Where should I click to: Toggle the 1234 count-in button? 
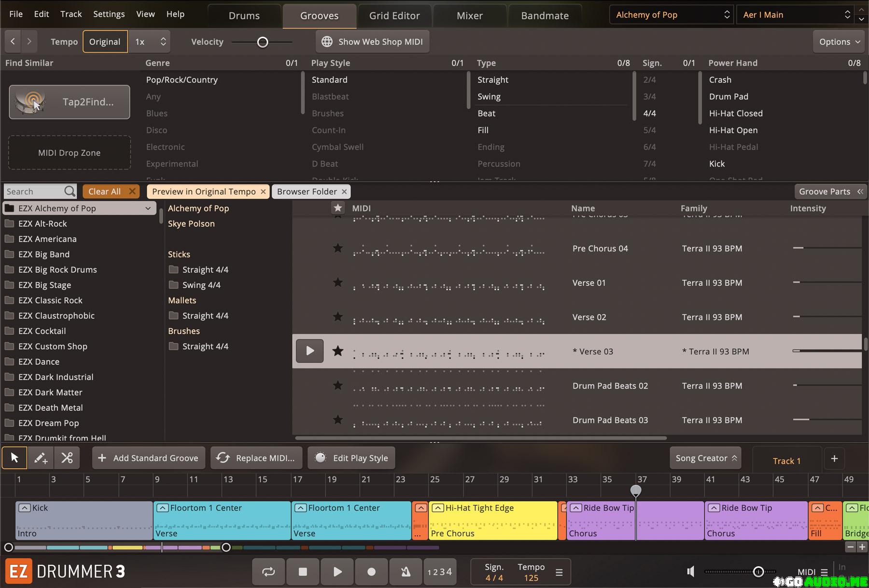point(440,572)
